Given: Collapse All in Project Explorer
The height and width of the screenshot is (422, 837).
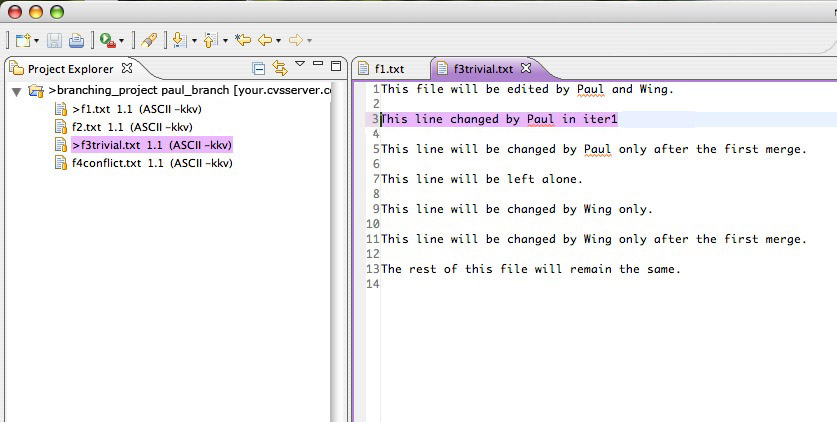Looking at the screenshot, I should coord(259,68).
